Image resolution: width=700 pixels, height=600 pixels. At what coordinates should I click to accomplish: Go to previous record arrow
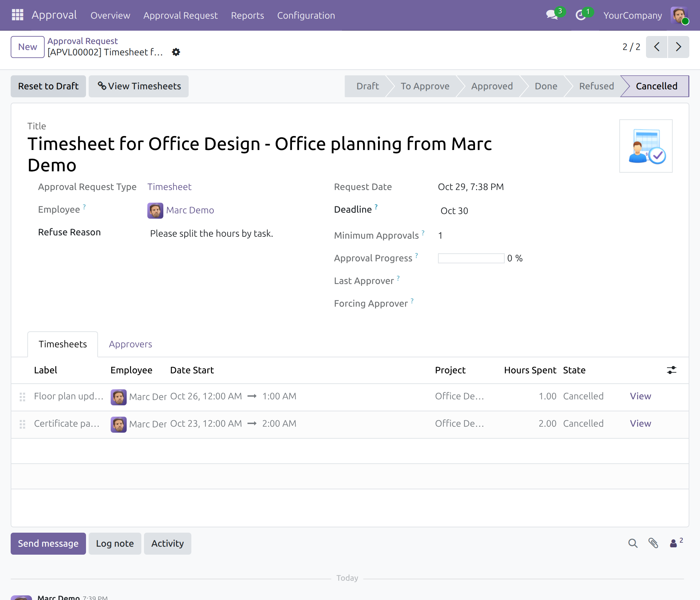click(657, 47)
